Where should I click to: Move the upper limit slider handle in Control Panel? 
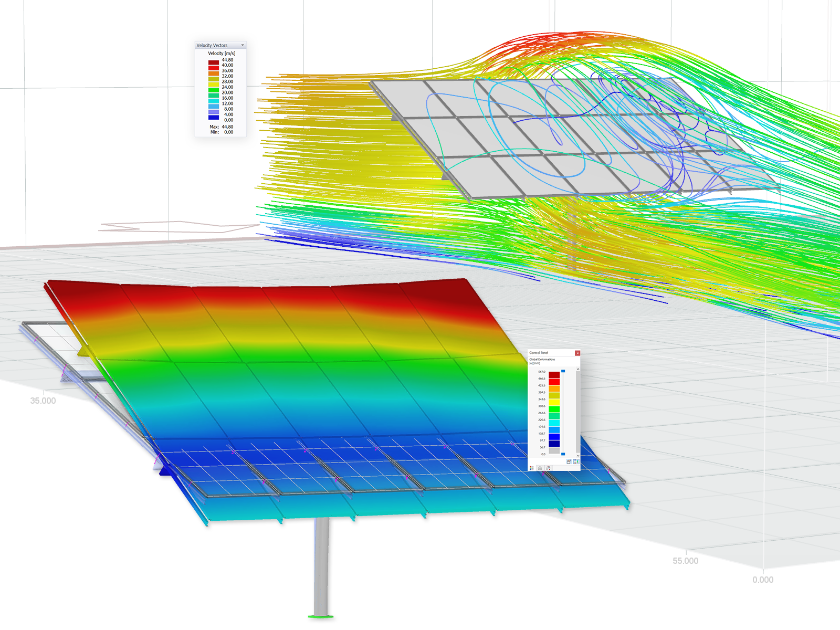(563, 371)
